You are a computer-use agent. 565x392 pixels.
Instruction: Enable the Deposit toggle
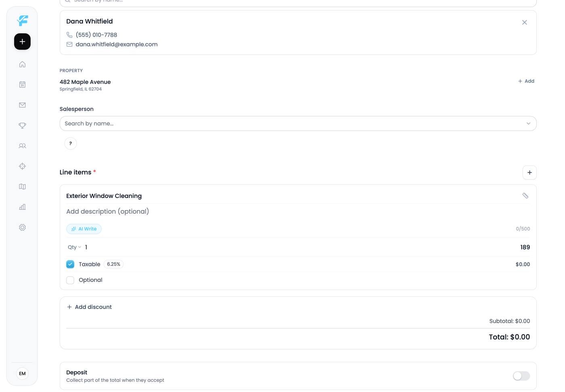coord(521,376)
